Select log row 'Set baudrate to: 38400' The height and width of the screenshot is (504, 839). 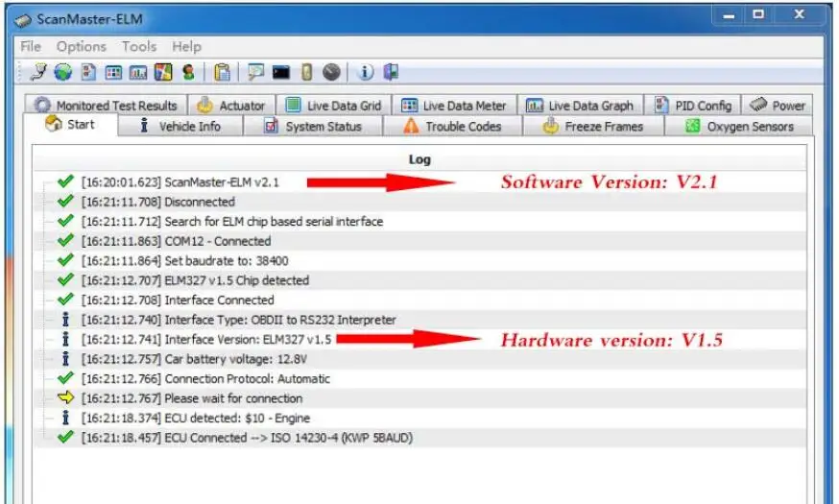(419, 261)
